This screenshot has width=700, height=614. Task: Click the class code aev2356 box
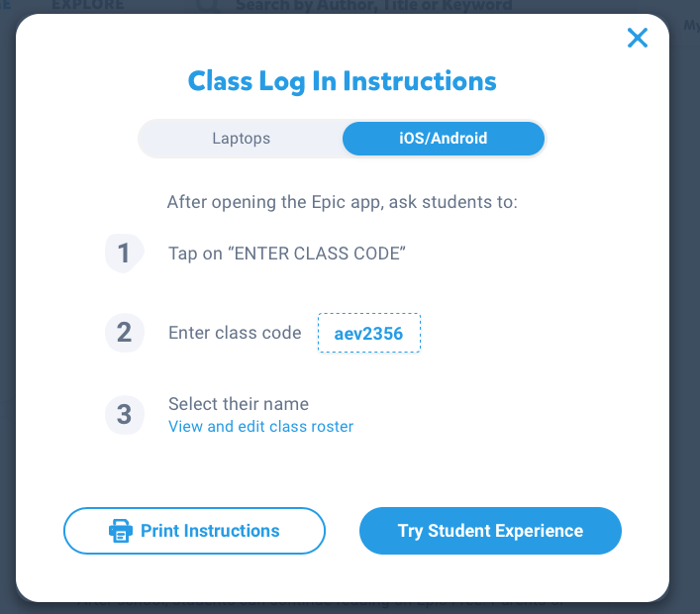(369, 334)
